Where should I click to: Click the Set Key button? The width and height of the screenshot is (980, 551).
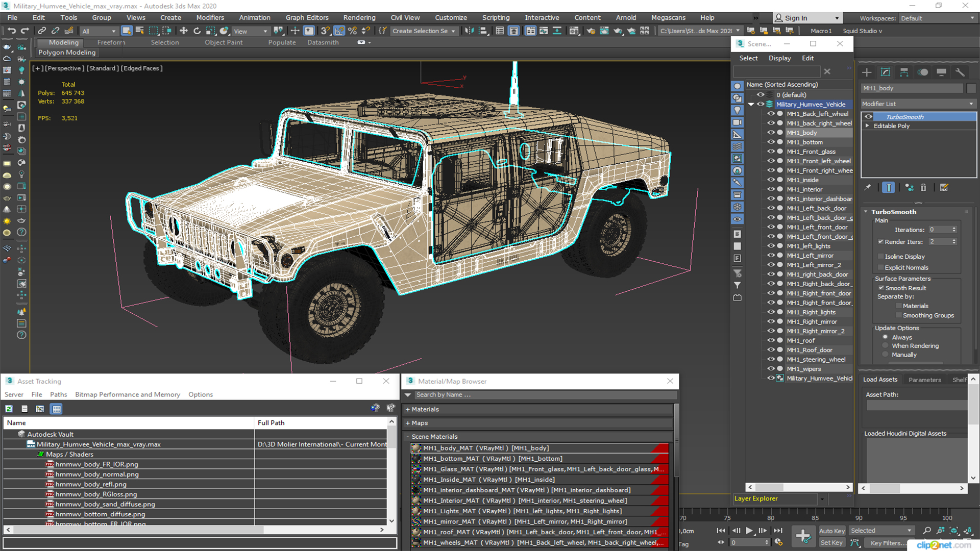pyautogui.click(x=831, y=543)
